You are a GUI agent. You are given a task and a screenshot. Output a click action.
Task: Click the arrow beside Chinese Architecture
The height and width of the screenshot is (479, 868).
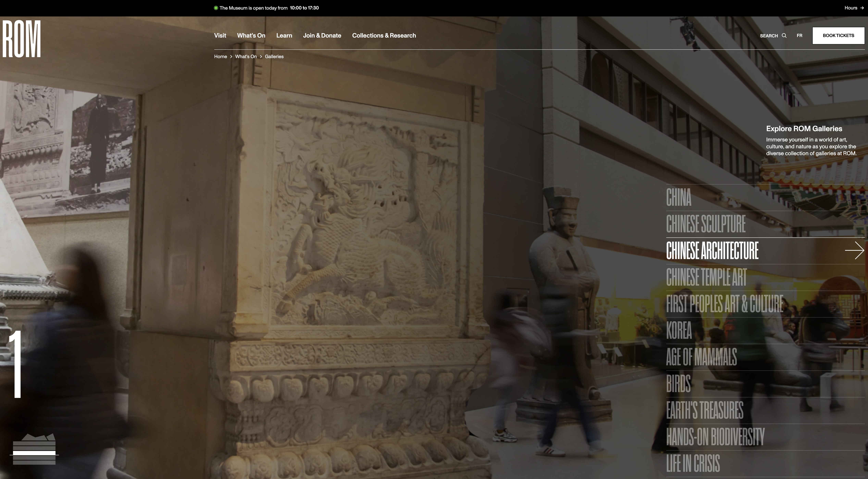(x=854, y=250)
